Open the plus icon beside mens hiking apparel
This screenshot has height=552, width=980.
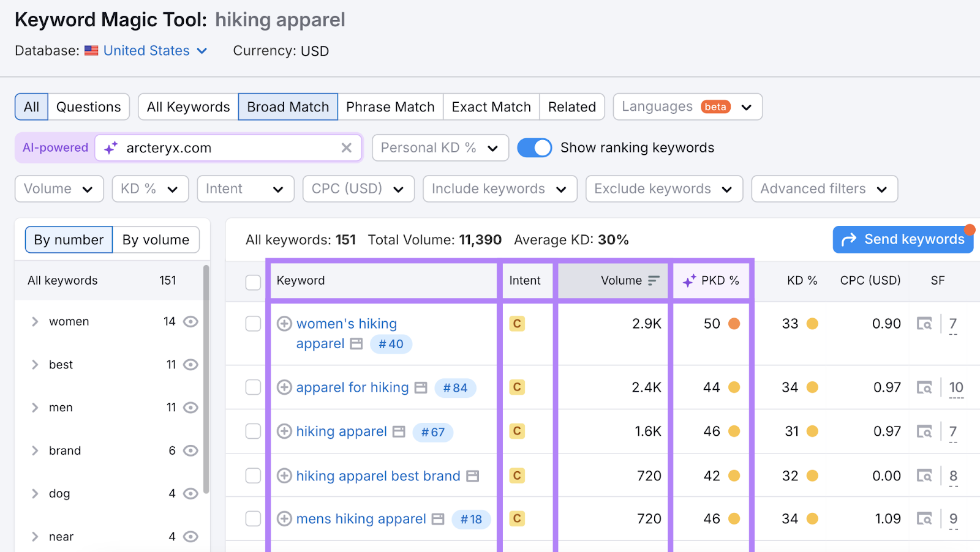284,518
